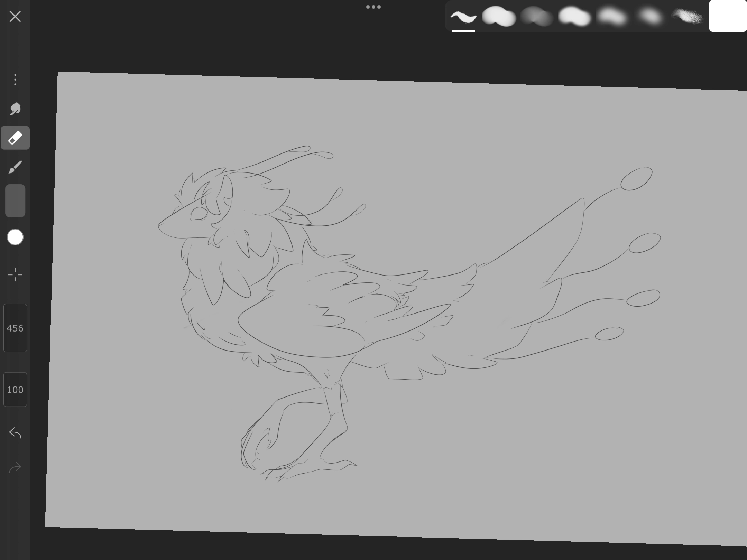Select the fourth soft-edged brush preset
Viewport: 747px width, 560px height.
pyautogui.click(x=574, y=17)
